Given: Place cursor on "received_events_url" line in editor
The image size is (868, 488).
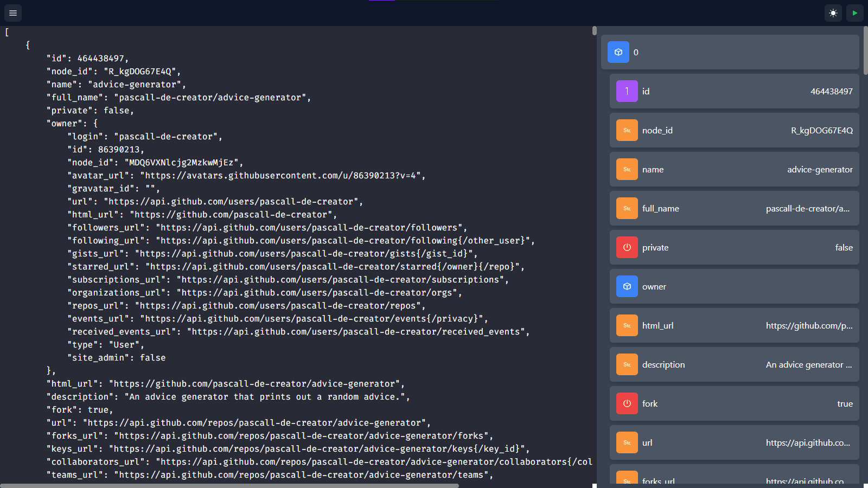Looking at the screenshot, I should 298,331.
